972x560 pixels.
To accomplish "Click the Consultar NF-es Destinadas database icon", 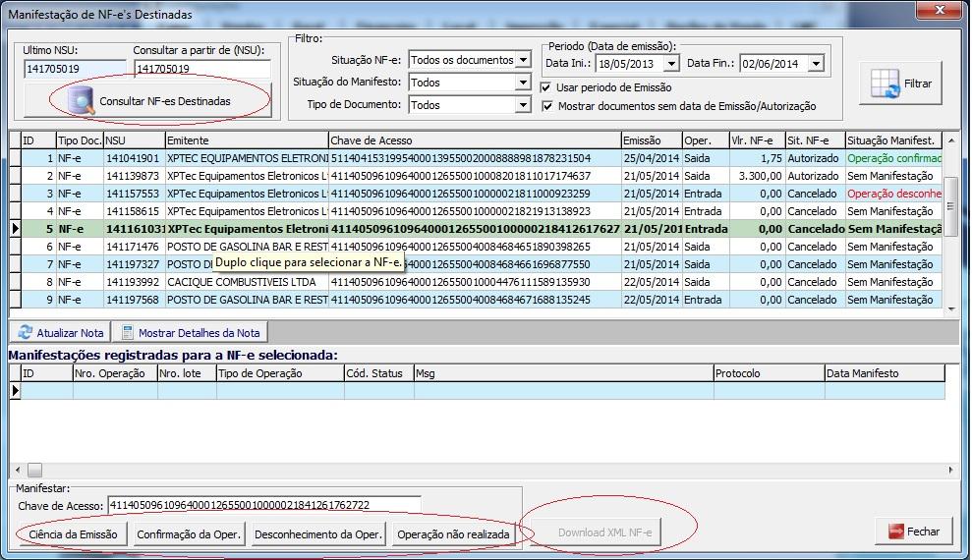I will coord(82,101).
